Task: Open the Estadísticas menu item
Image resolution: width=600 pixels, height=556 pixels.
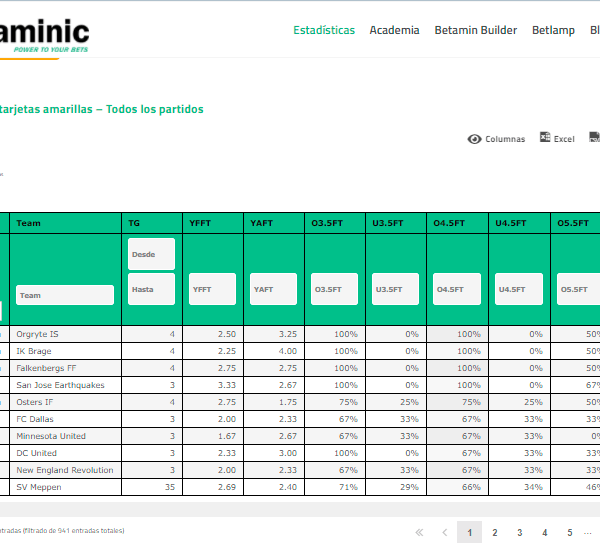Action: click(324, 30)
